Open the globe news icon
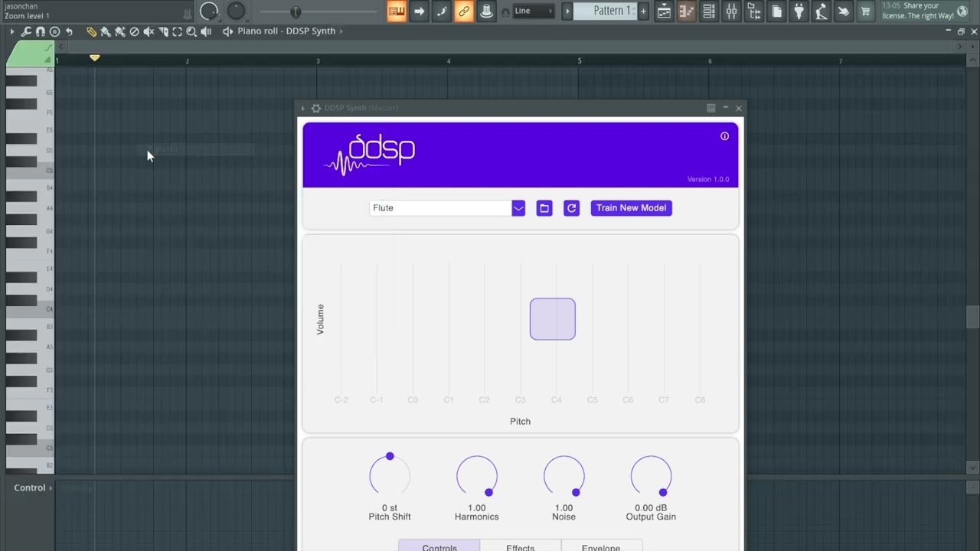This screenshot has width=980, height=551. [x=962, y=11]
